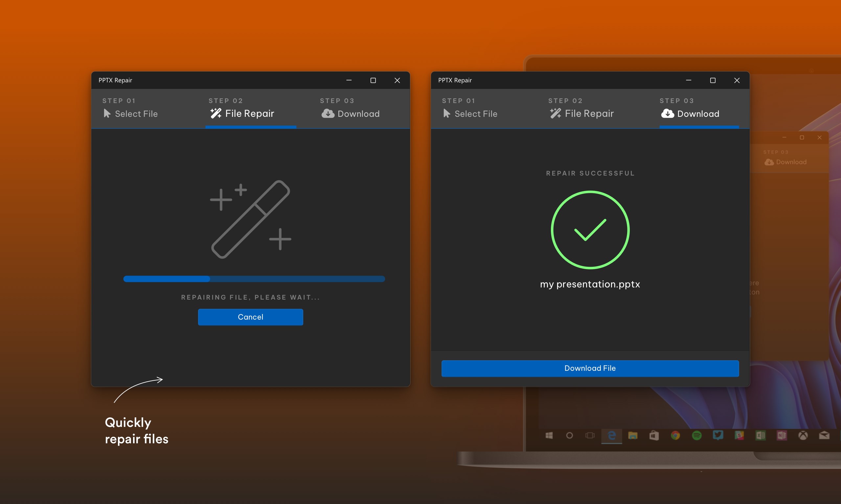This screenshot has height=504, width=841.
Task: Close the Repair Successful PPTX Repair window
Action: coord(737,80)
